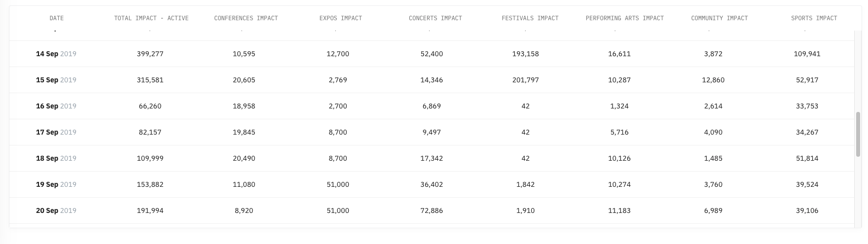
Task: Select the 14 Sep 2019 date cell
Action: pyautogui.click(x=56, y=54)
